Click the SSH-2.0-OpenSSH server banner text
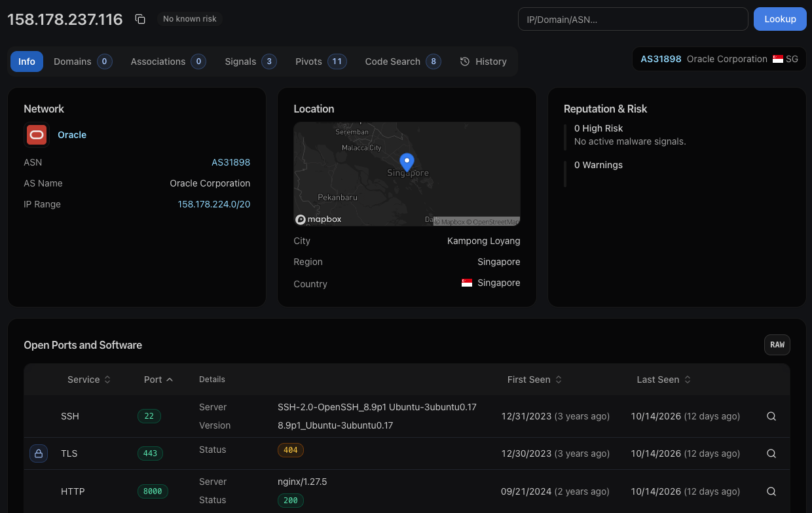The image size is (812, 513). 377,407
